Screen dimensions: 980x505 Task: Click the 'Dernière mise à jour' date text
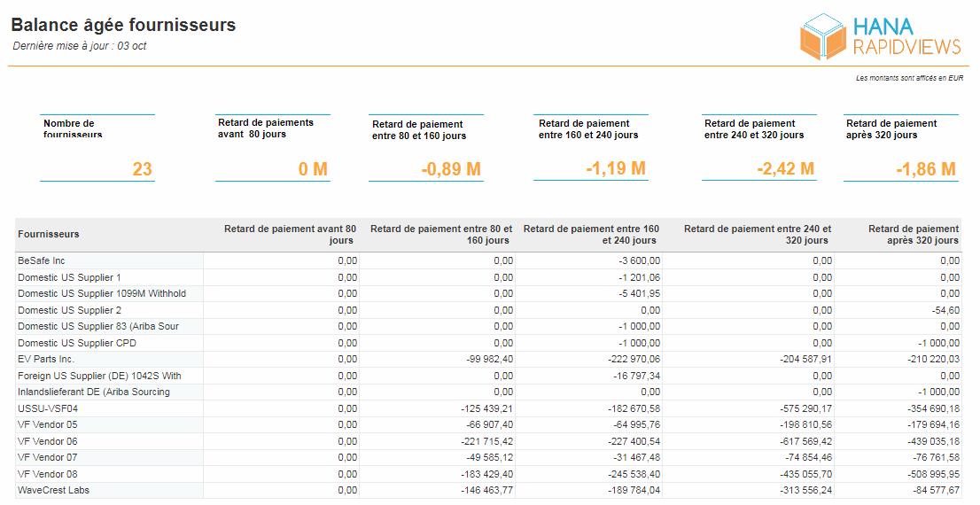80,46
